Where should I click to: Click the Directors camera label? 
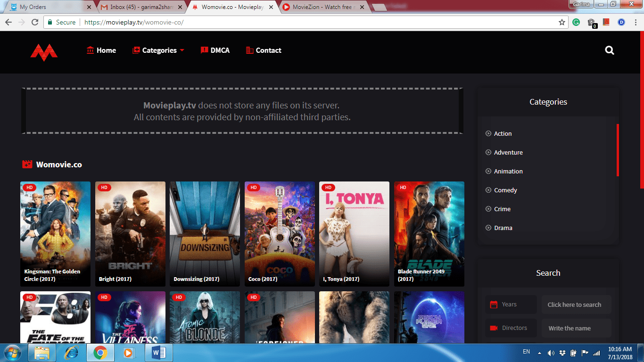511,328
